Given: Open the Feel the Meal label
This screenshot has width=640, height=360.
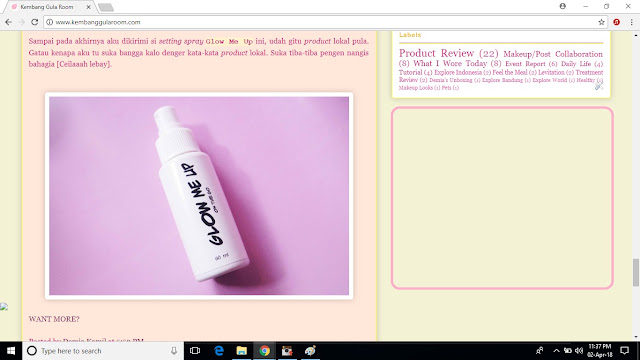Looking at the screenshot, I should [509, 72].
